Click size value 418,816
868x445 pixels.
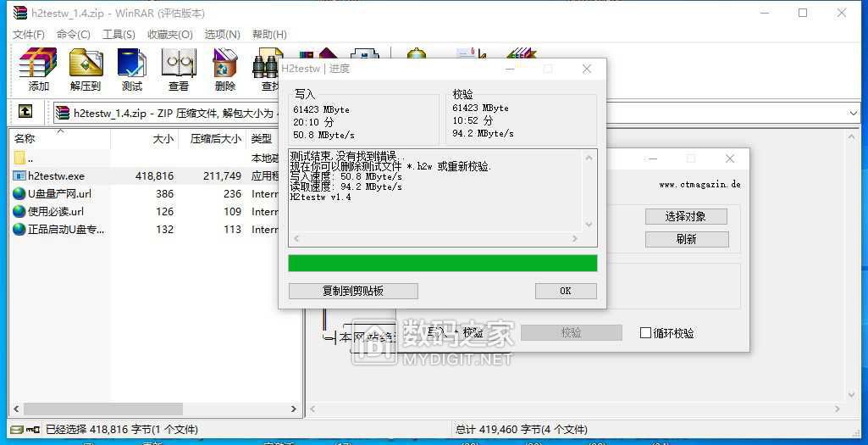154,176
